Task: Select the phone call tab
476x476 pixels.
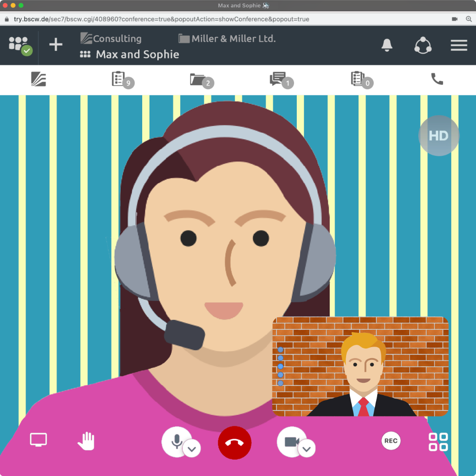Action: (437, 79)
